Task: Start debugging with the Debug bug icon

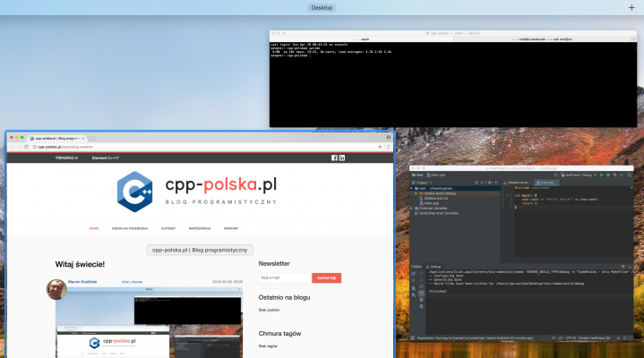Action: click(608, 175)
